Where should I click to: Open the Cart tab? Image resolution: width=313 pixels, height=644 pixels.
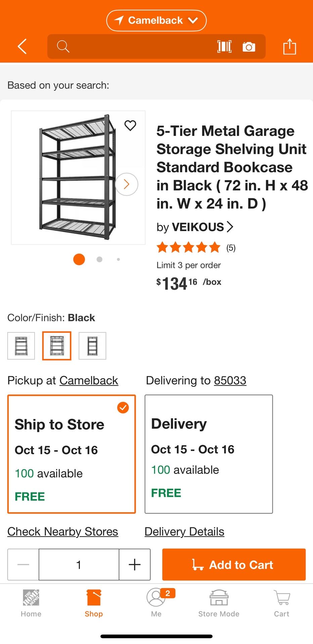pyautogui.click(x=281, y=603)
